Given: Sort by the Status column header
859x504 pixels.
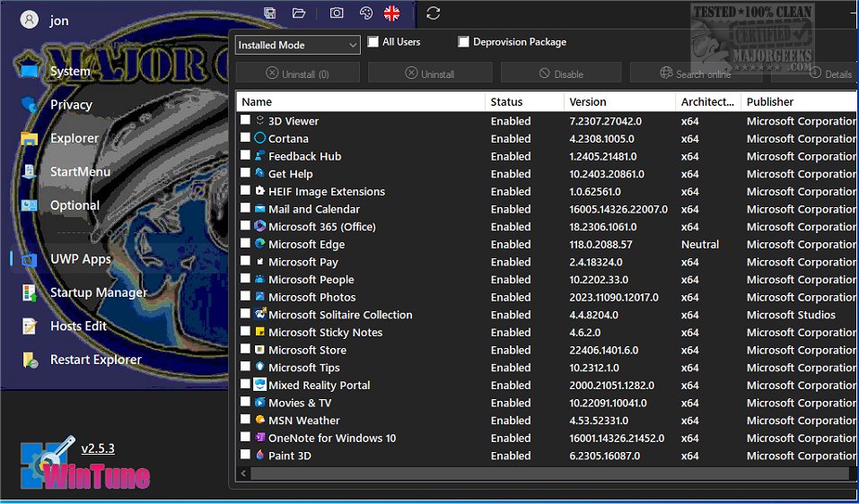Looking at the screenshot, I should pyautogui.click(x=525, y=101).
